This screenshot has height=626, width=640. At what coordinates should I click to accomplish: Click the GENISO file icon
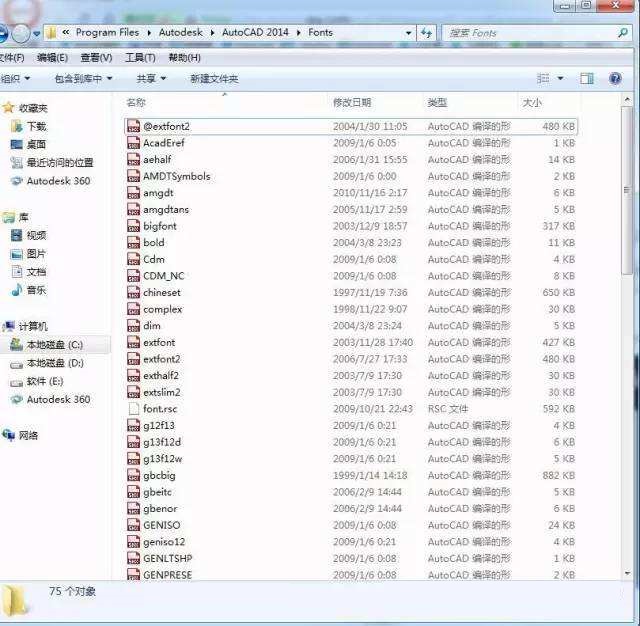pyautogui.click(x=133, y=525)
